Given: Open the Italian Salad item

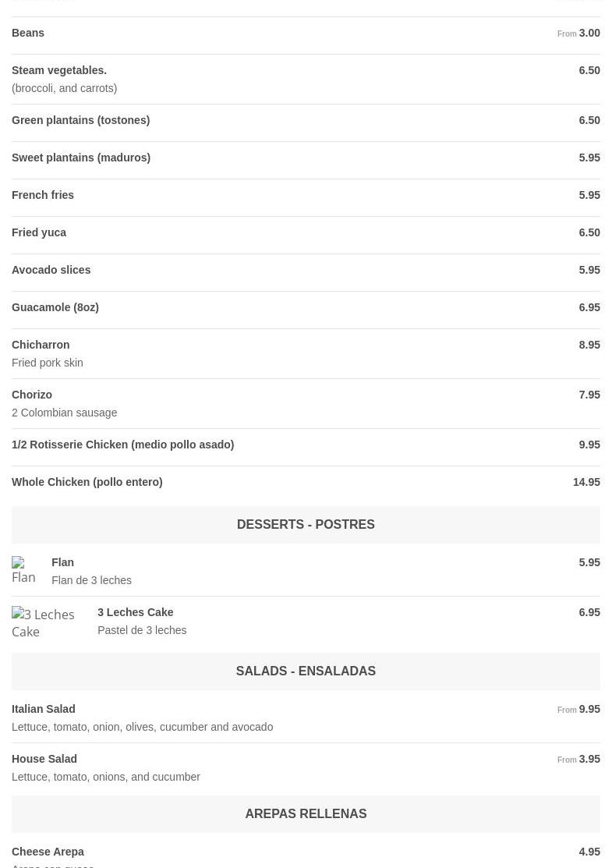Looking at the screenshot, I should [x=44, y=710].
